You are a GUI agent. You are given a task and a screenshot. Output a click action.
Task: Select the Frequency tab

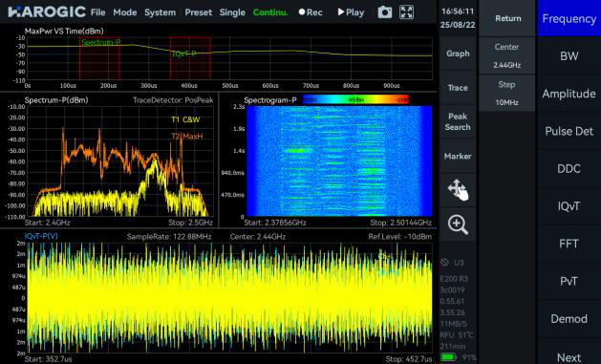(569, 18)
